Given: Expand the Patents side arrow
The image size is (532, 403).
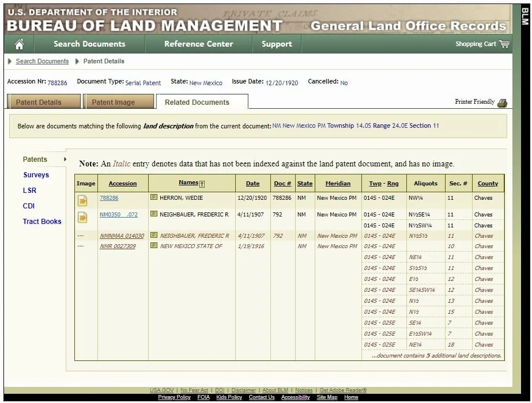Looking at the screenshot, I should pos(65,159).
